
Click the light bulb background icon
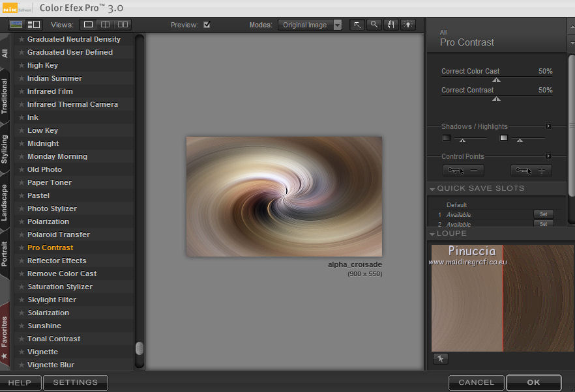click(x=408, y=25)
